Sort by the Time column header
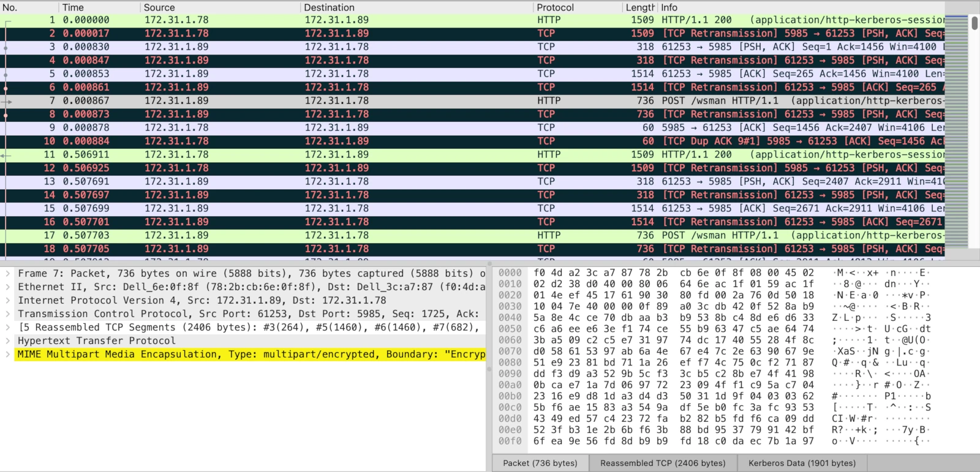The image size is (980, 472). pos(100,7)
